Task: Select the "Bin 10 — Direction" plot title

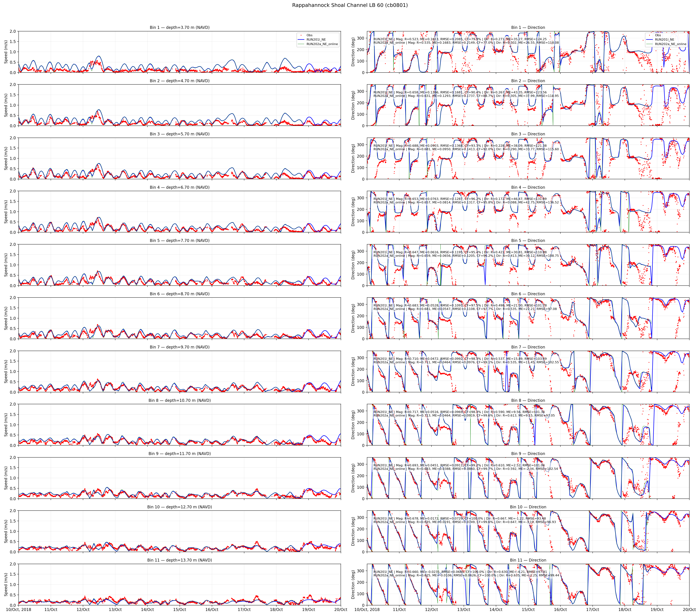Action: click(x=528, y=507)
